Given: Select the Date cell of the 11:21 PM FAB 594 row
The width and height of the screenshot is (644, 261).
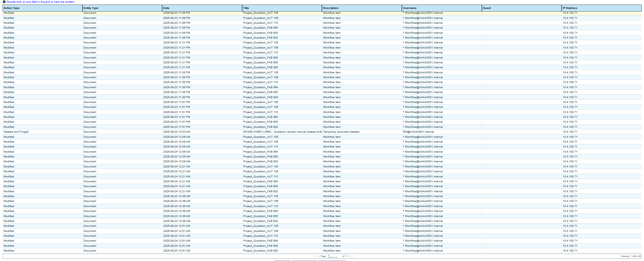Looking at the screenshot, I should [x=202, y=58].
